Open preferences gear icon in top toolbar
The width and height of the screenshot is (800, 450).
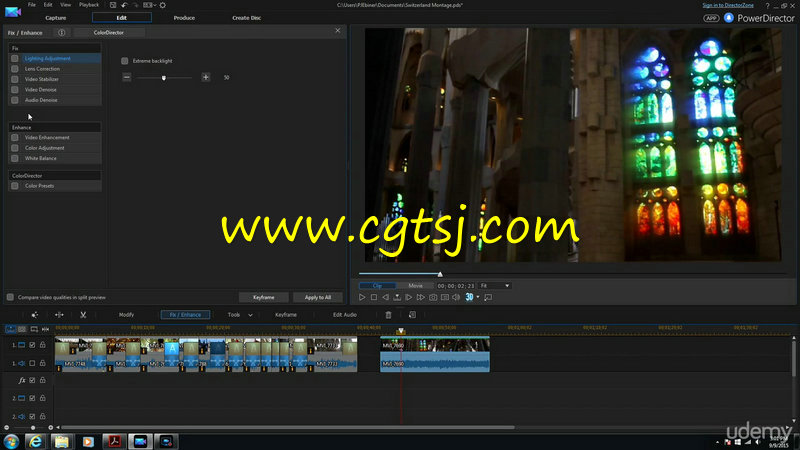coord(163,5)
